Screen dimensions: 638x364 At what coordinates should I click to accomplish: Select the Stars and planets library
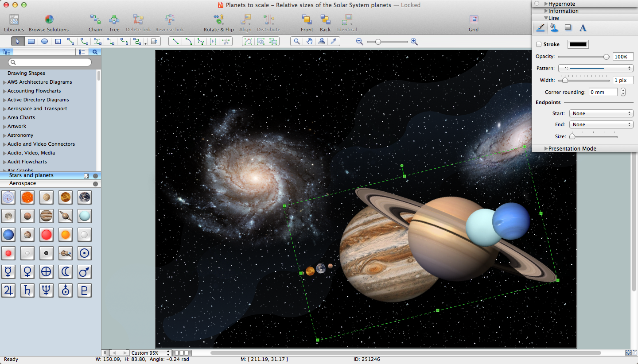(x=31, y=175)
